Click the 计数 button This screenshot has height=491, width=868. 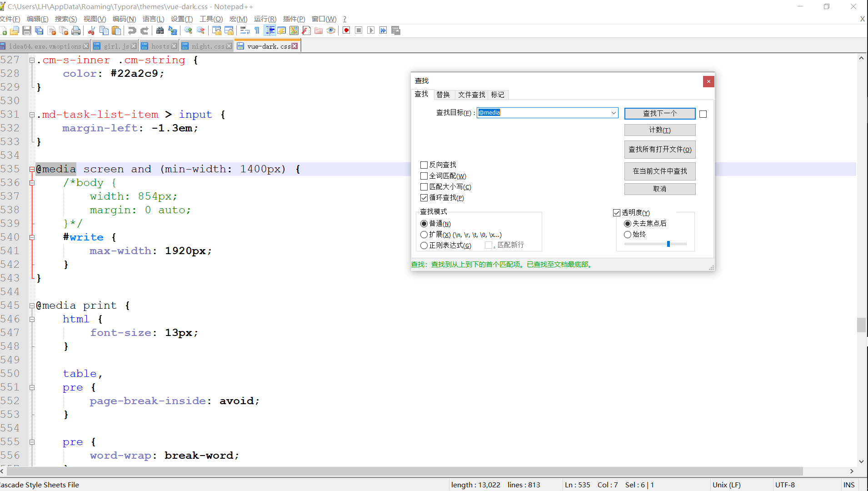coord(660,130)
